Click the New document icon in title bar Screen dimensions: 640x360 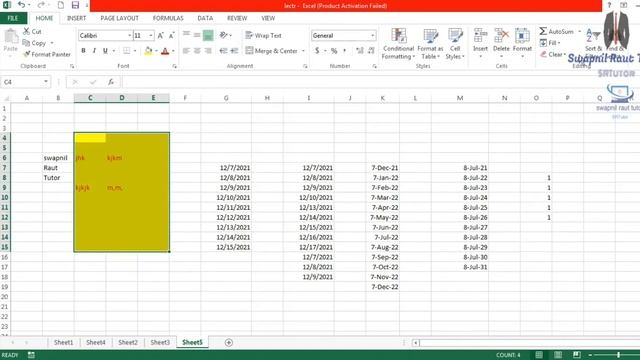click(x=60, y=5)
